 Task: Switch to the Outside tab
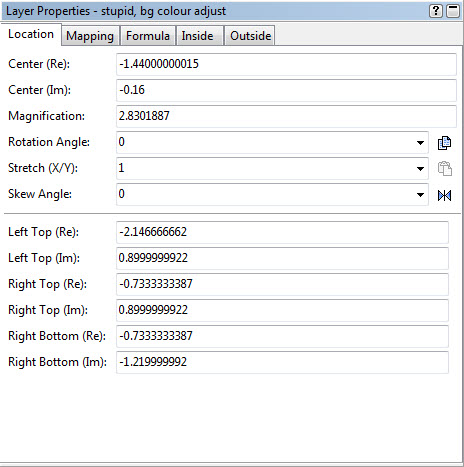[251, 36]
